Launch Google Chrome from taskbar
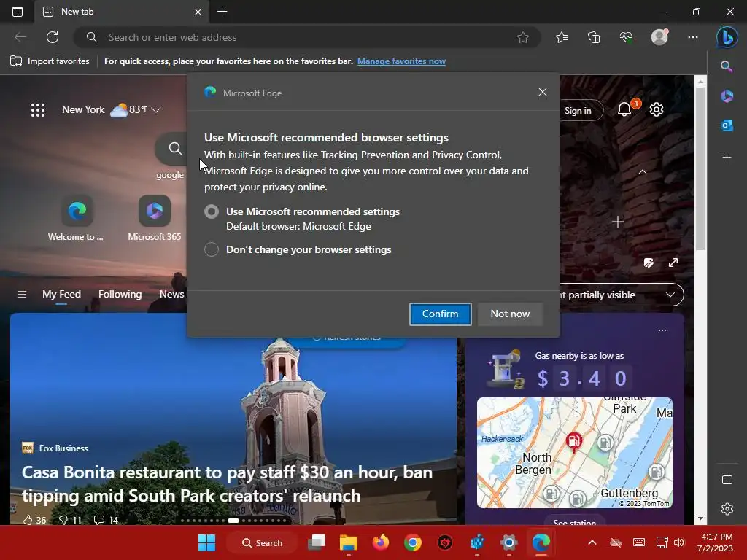Image resolution: width=747 pixels, height=560 pixels. [x=413, y=542]
